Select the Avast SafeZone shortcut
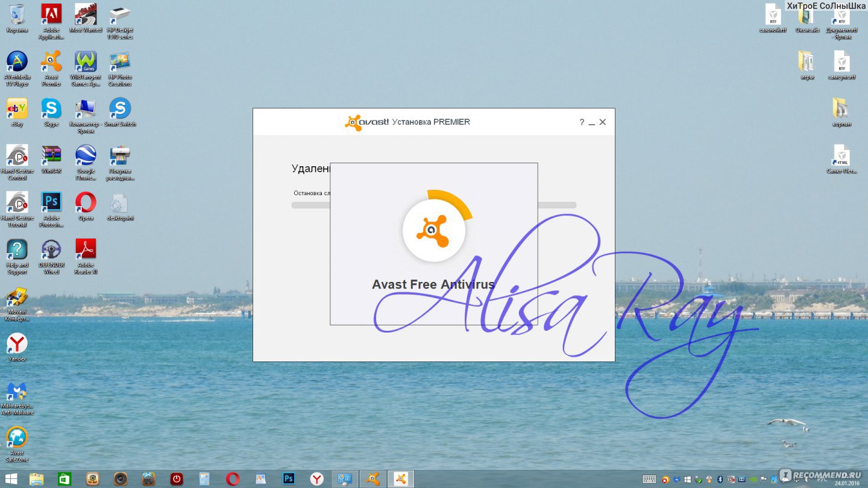The image size is (868, 488). tap(17, 445)
